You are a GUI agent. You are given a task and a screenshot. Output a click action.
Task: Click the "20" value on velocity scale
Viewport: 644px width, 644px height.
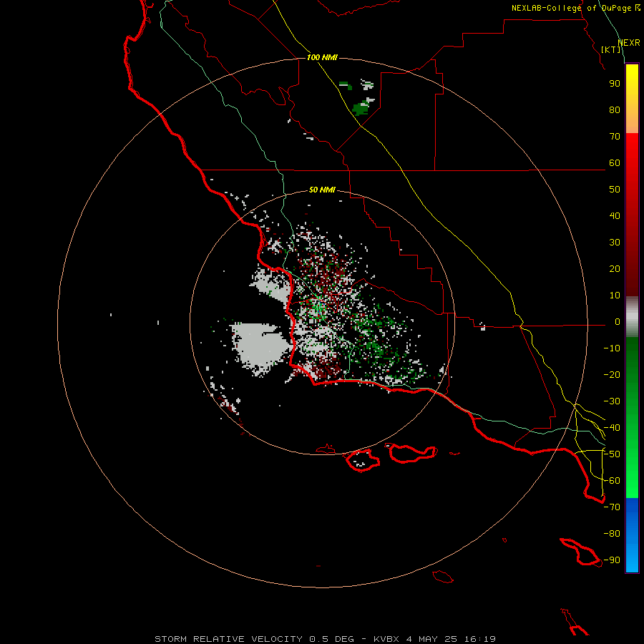pyautogui.click(x=615, y=269)
